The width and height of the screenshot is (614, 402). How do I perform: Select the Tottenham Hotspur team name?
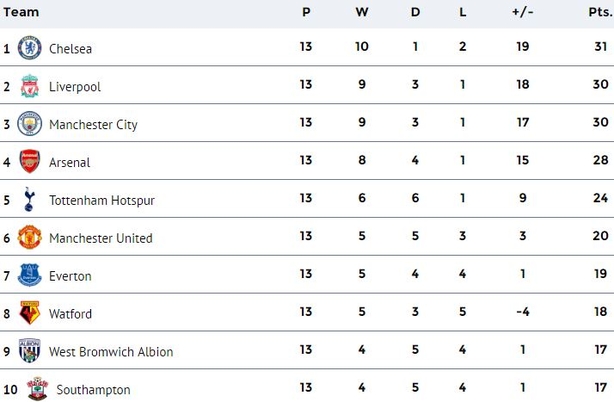point(102,200)
